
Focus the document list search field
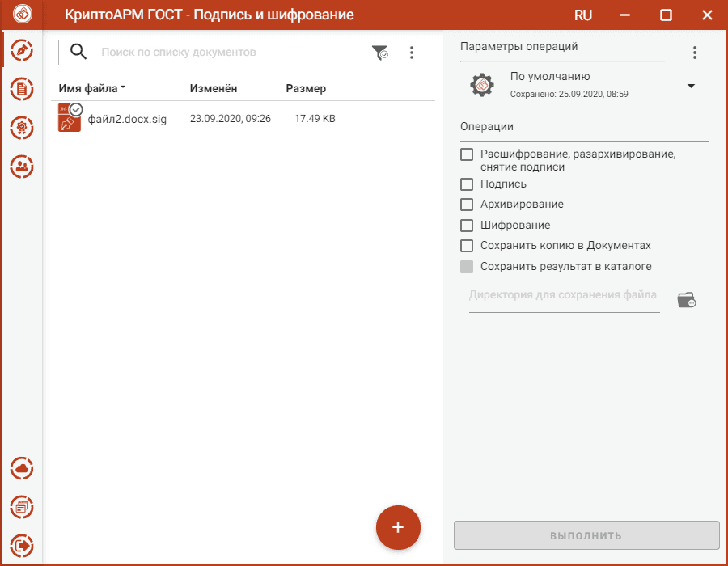[210, 53]
